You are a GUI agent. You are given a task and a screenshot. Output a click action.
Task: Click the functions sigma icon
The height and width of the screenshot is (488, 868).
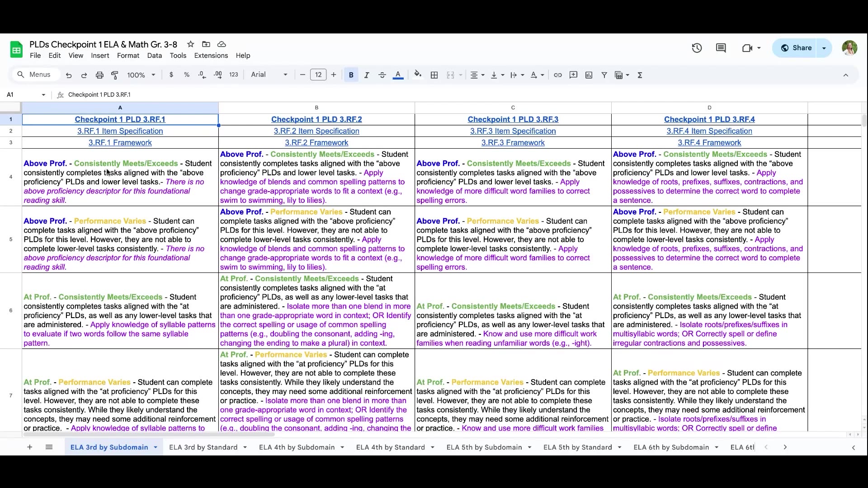(x=640, y=75)
